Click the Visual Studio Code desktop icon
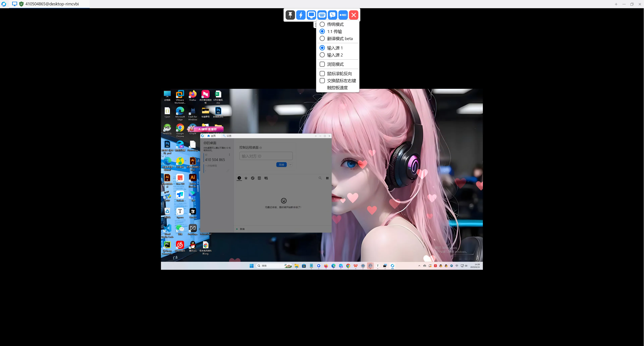 [x=167, y=231]
